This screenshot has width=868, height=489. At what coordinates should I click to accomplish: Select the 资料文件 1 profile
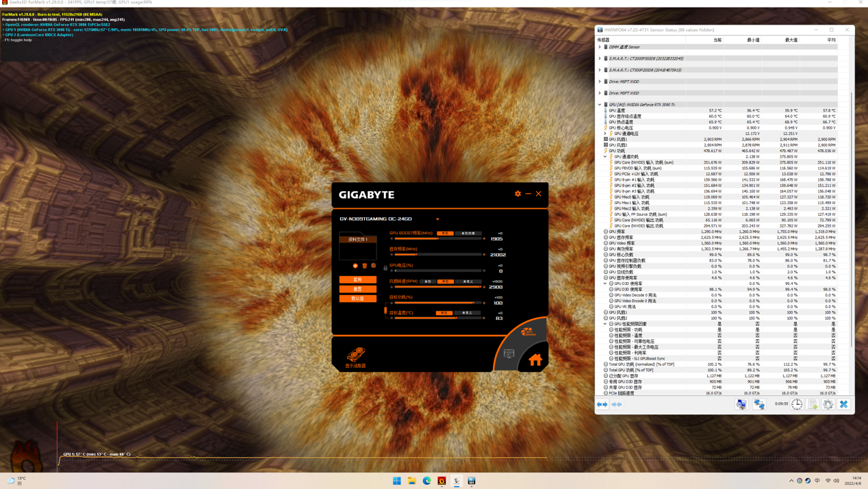[358, 240]
